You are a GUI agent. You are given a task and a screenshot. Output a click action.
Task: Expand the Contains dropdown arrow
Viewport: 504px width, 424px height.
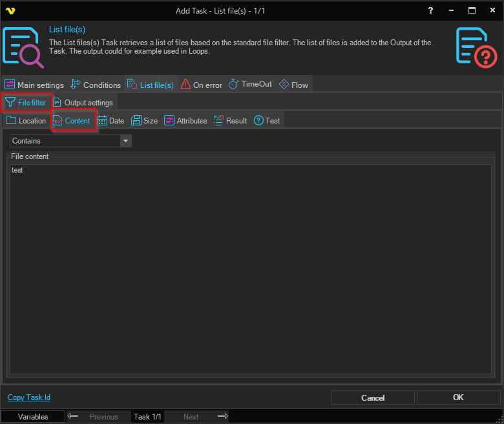tap(125, 141)
